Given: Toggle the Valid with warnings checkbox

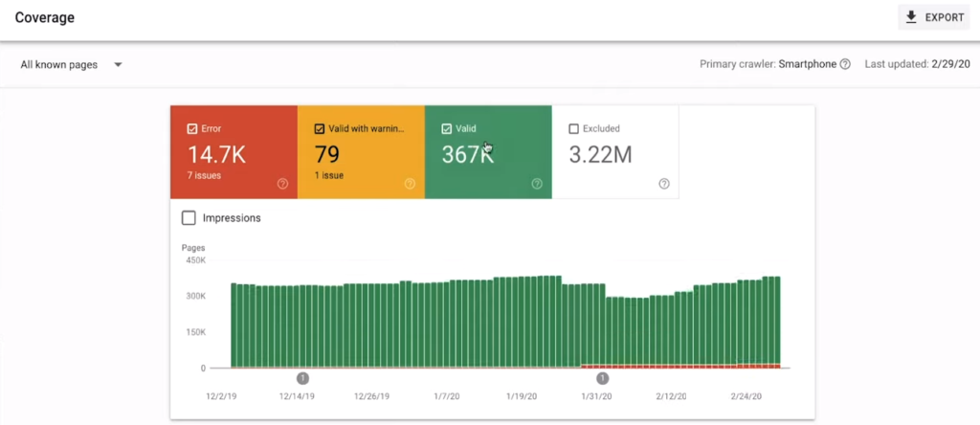Looking at the screenshot, I should tap(320, 128).
